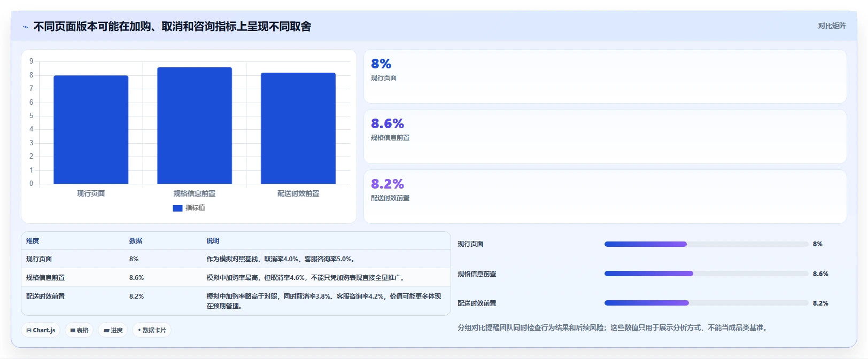The width and height of the screenshot is (868, 359).
Task: Select the dashboard title about 加购、取消和咨询
Action: click(x=172, y=26)
